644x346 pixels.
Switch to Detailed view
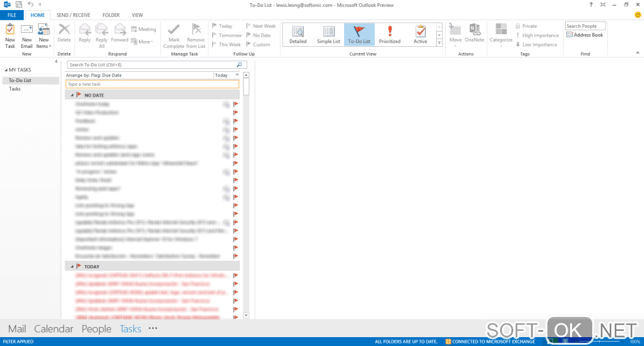click(x=298, y=35)
